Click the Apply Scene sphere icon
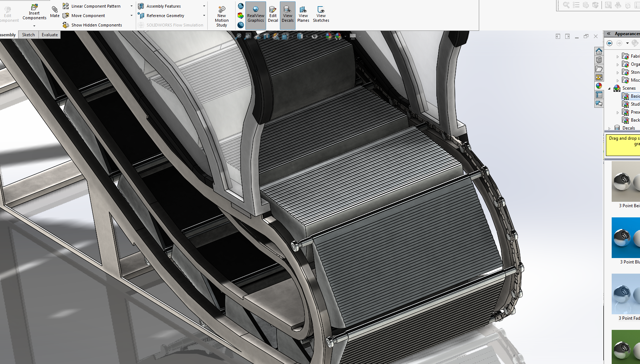This screenshot has height=364, width=640. [338, 36]
